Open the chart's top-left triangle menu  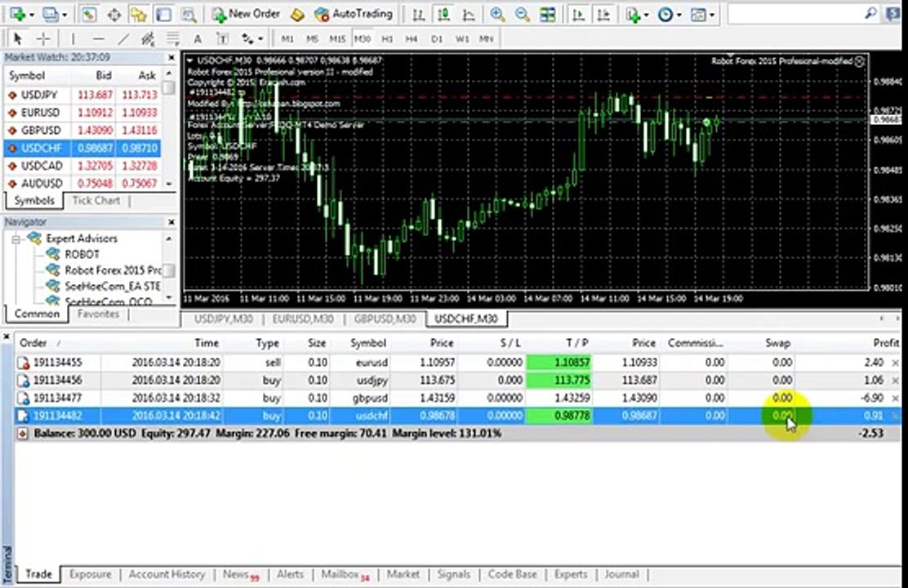189,60
